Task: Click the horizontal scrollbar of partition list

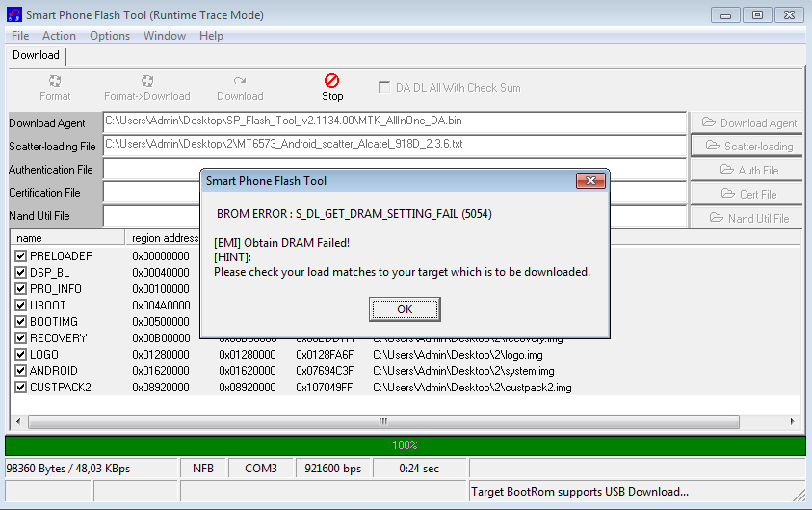Action: (382, 421)
